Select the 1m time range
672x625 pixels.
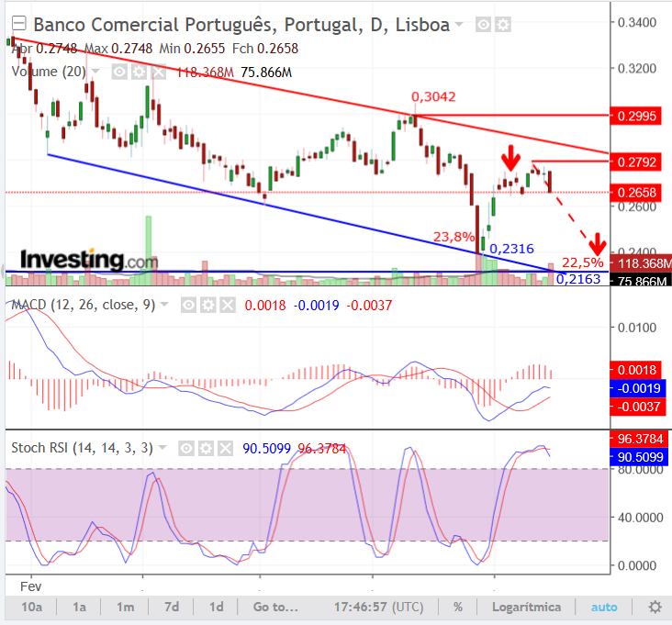pos(125,607)
